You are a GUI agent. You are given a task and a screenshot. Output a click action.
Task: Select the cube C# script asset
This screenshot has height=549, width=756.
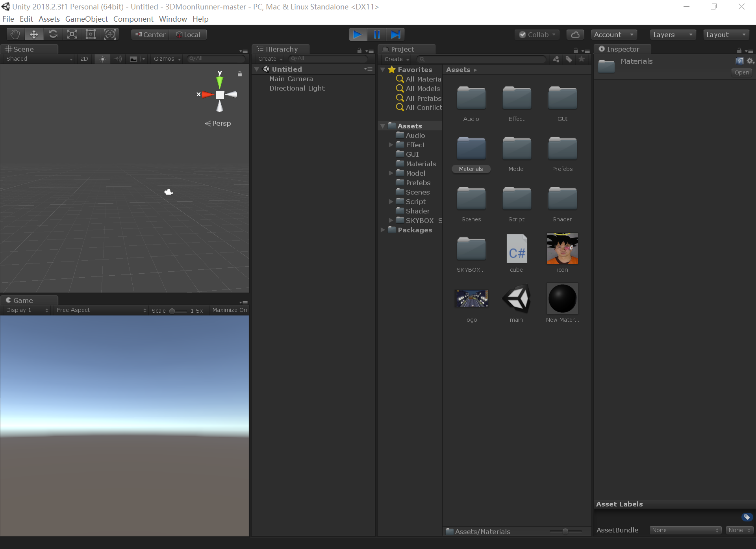pos(516,254)
